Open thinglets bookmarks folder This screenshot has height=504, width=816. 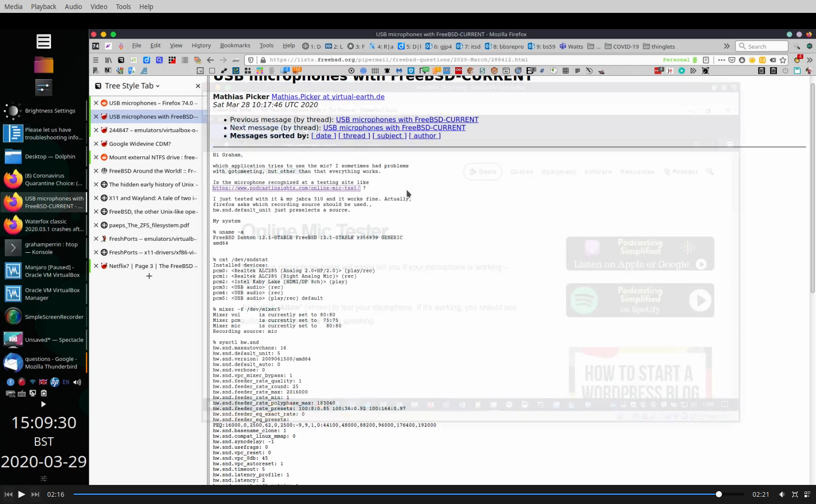coord(659,46)
